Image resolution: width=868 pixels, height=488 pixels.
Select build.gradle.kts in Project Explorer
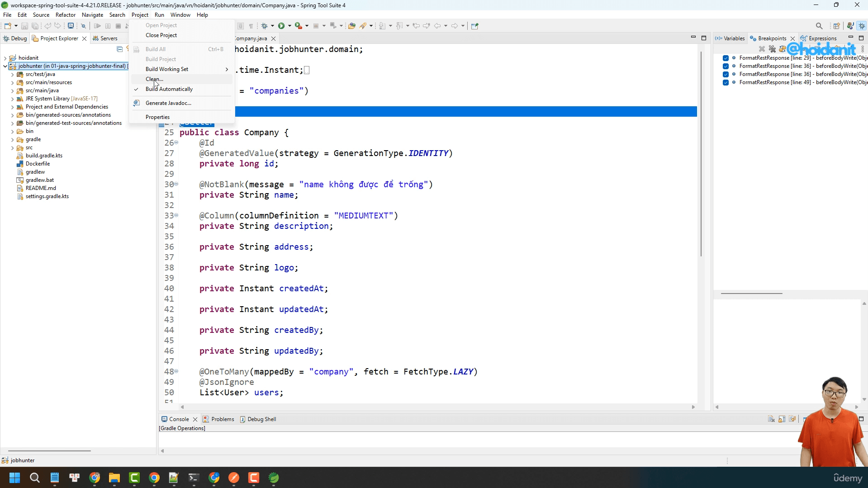tap(44, 156)
